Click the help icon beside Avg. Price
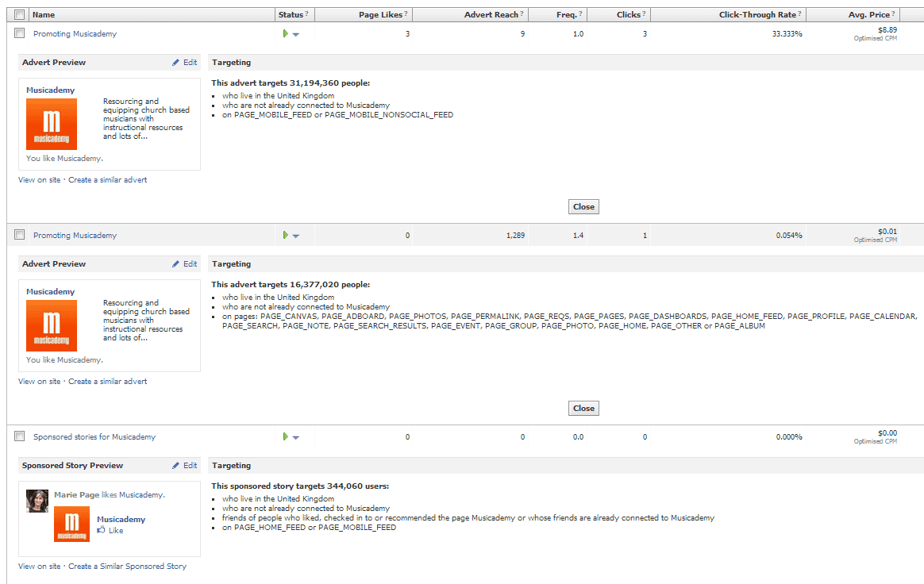Viewport: 924px width, 584px height. click(894, 14)
